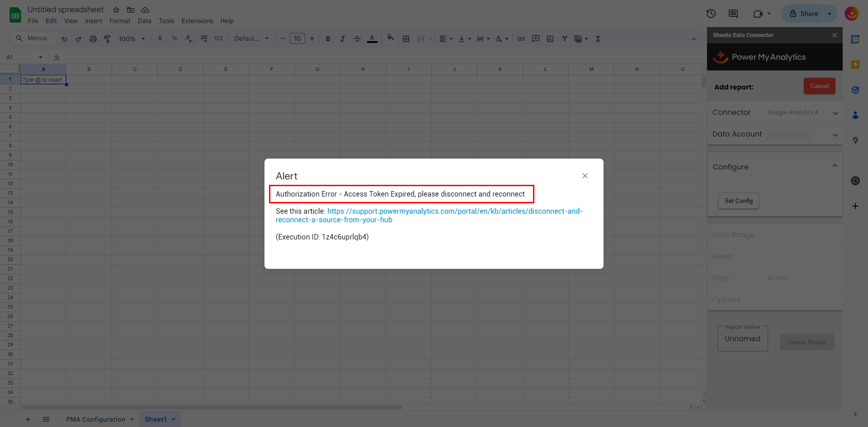Open the fill color tool
The width and height of the screenshot is (868, 427).
[390, 38]
